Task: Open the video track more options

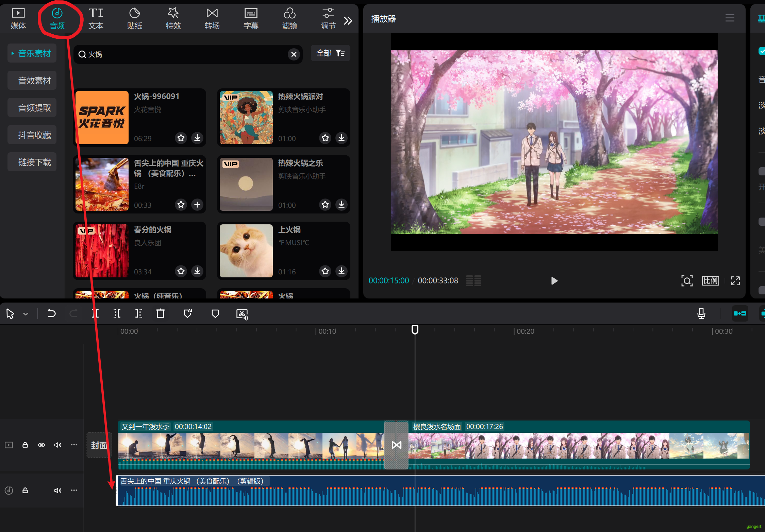Action: click(x=74, y=445)
